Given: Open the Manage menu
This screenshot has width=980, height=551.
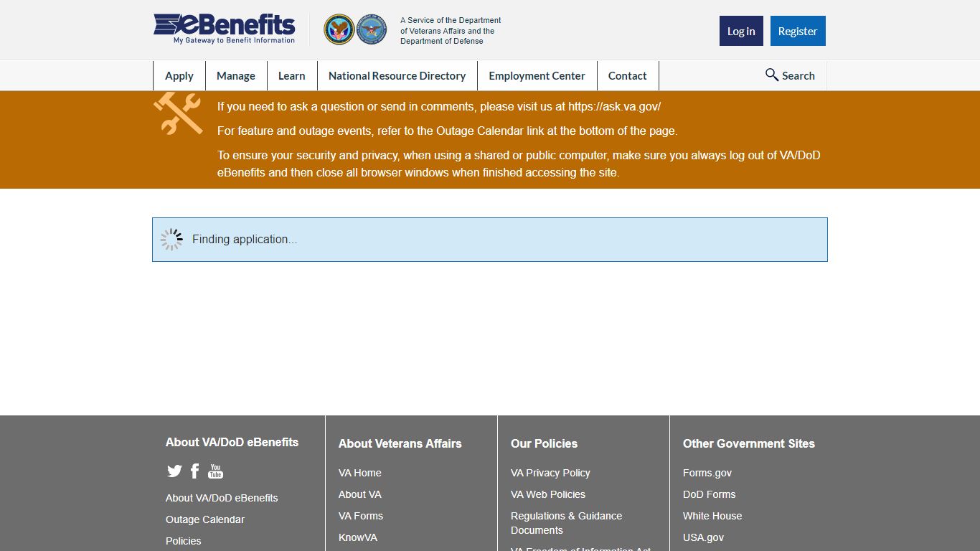Looking at the screenshot, I should [x=236, y=75].
